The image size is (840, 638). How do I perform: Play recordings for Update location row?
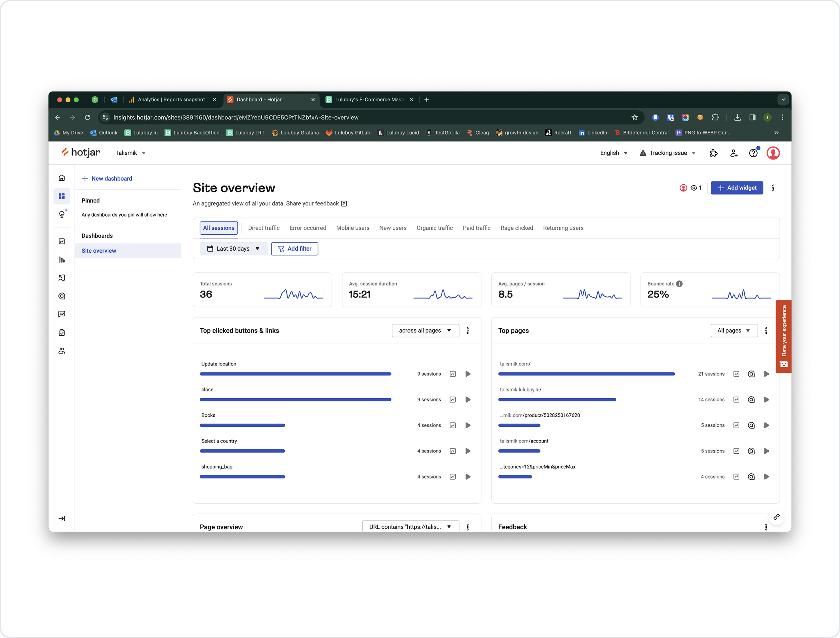pos(468,374)
